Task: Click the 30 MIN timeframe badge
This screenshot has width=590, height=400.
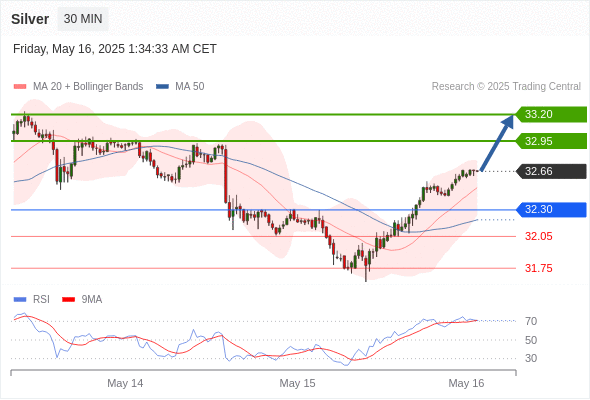Action: coord(83,19)
